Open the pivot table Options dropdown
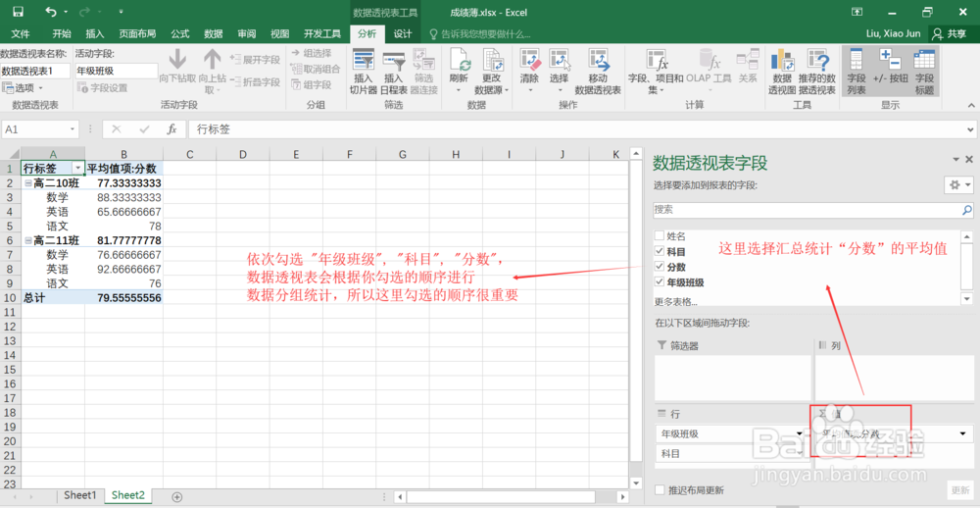The image size is (980, 508). 24,88
